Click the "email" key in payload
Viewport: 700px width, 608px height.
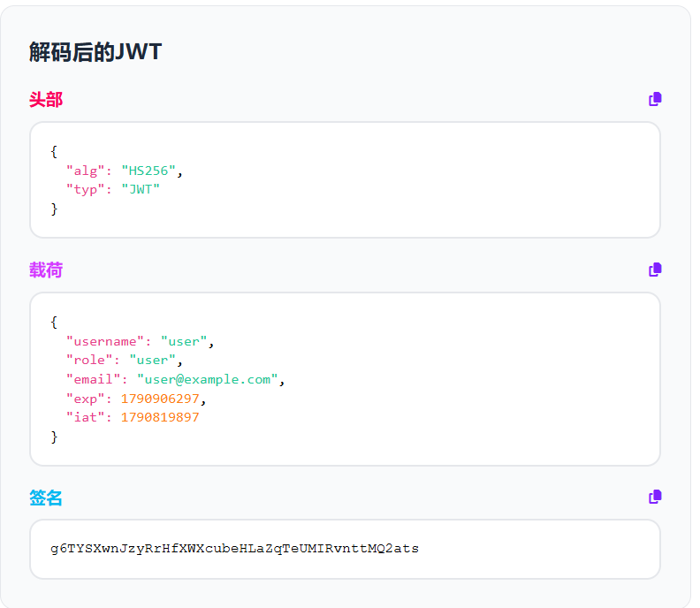pos(94,379)
